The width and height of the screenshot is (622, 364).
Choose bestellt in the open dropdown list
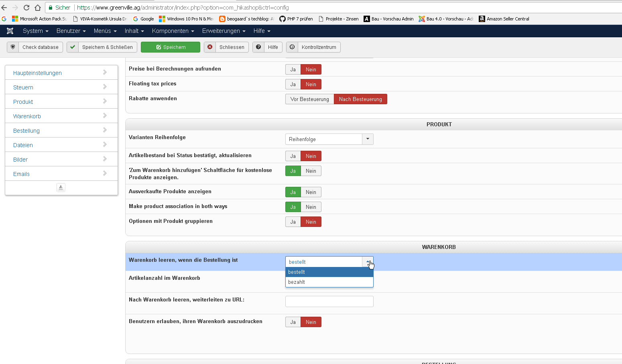[329, 272]
